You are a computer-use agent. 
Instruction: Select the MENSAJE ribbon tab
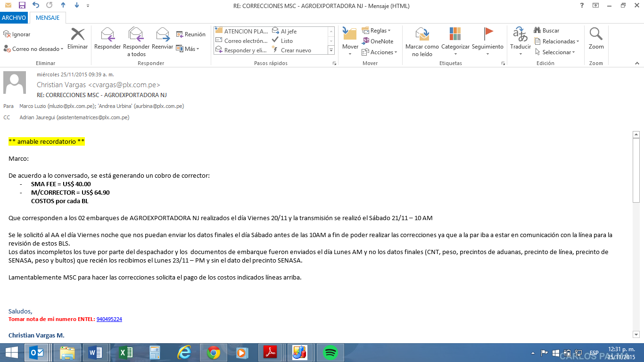pos(48,18)
